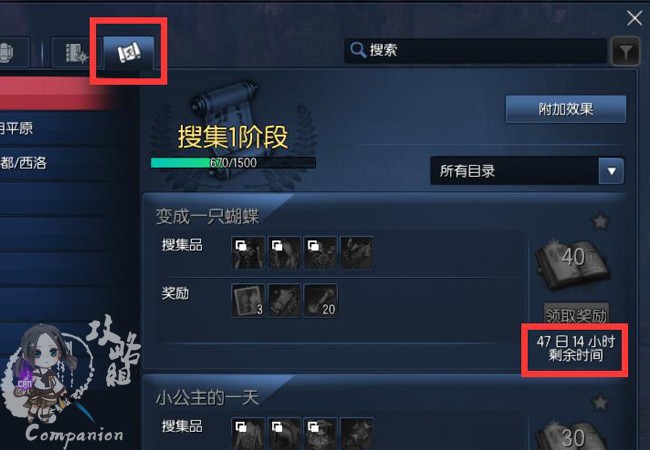
Task: Select fourth collectible item in 变成一只蝴蝶
Action: coord(357,253)
